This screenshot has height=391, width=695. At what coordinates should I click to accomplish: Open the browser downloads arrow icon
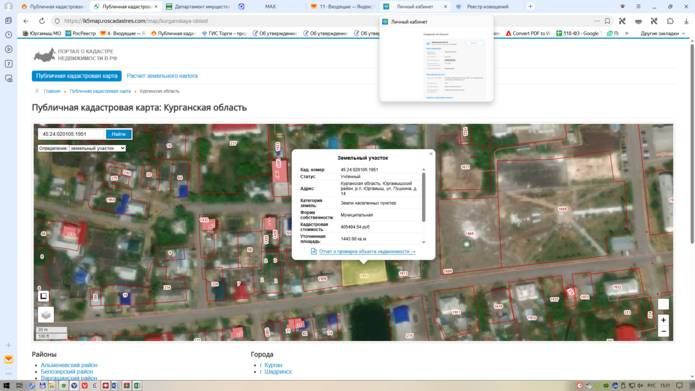point(686,21)
